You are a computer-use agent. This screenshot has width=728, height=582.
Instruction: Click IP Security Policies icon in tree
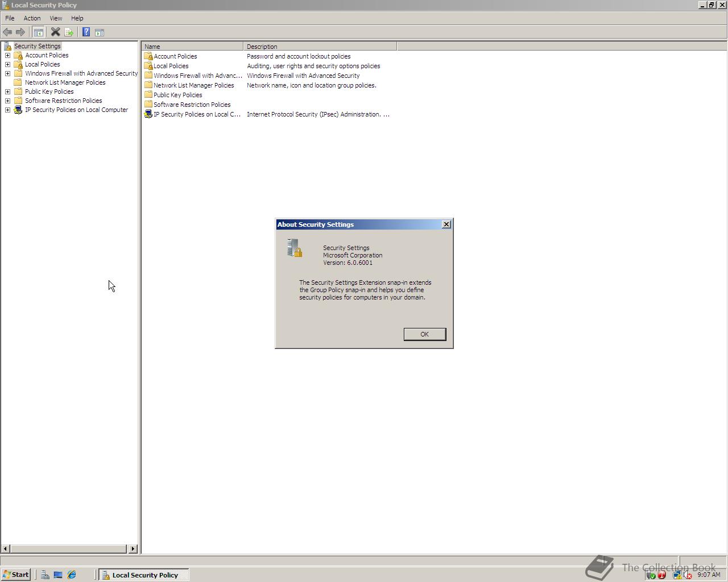pyautogui.click(x=18, y=110)
